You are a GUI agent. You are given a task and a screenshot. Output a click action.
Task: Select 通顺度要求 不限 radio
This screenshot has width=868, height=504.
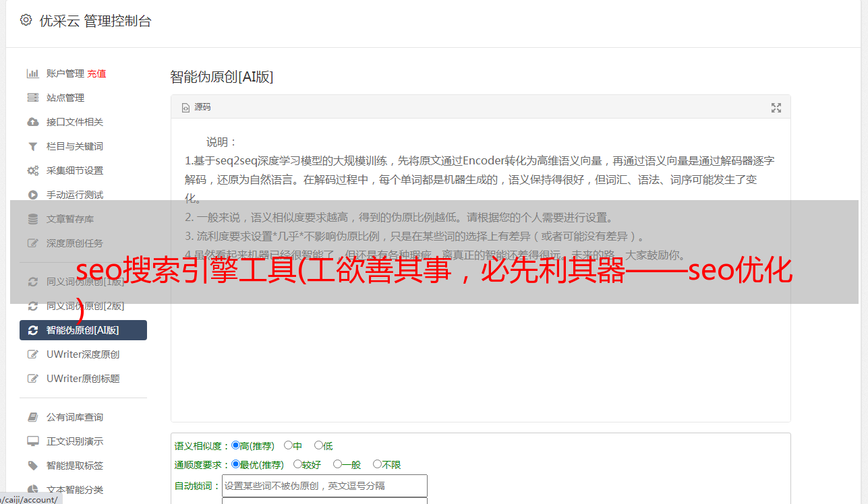point(377,464)
